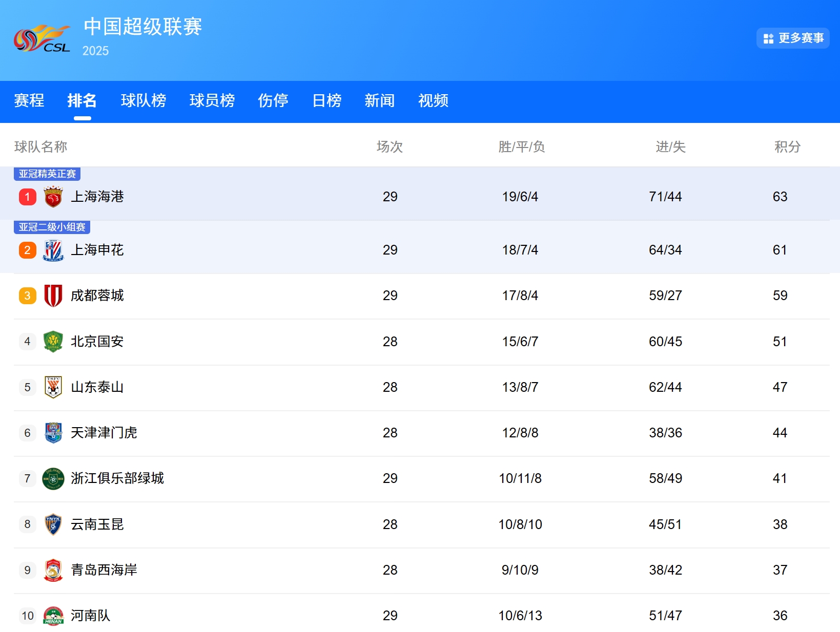Go to the 球员榜 tab
This screenshot has width=840, height=632.
tap(212, 100)
